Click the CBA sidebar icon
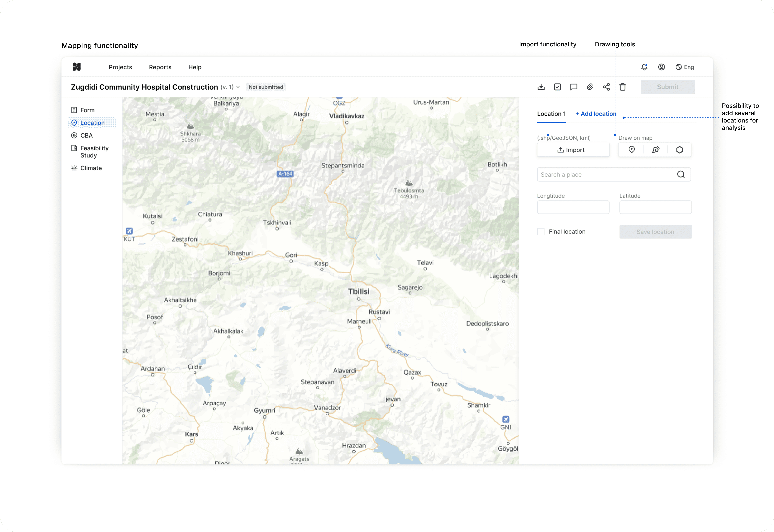Screen dimensions: 774x532 click(x=74, y=135)
